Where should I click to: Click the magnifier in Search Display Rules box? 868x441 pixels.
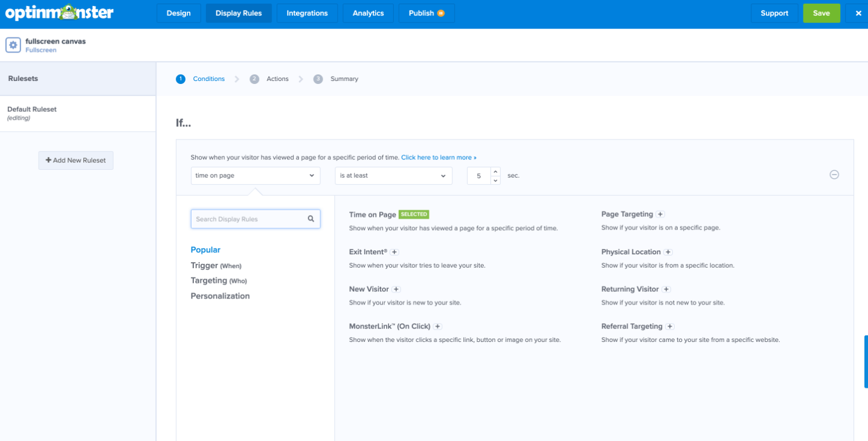coord(311,218)
